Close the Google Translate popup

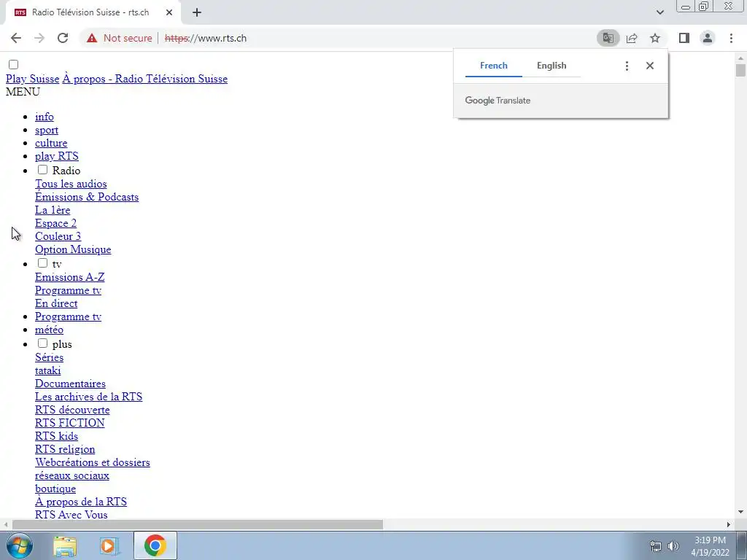650,66
